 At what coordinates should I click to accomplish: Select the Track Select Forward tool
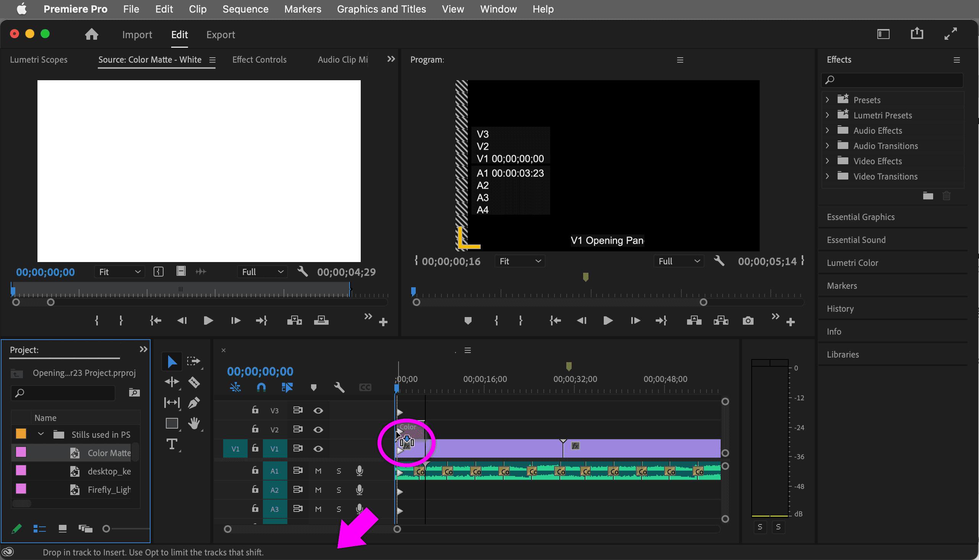pyautogui.click(x=194, y=363)
